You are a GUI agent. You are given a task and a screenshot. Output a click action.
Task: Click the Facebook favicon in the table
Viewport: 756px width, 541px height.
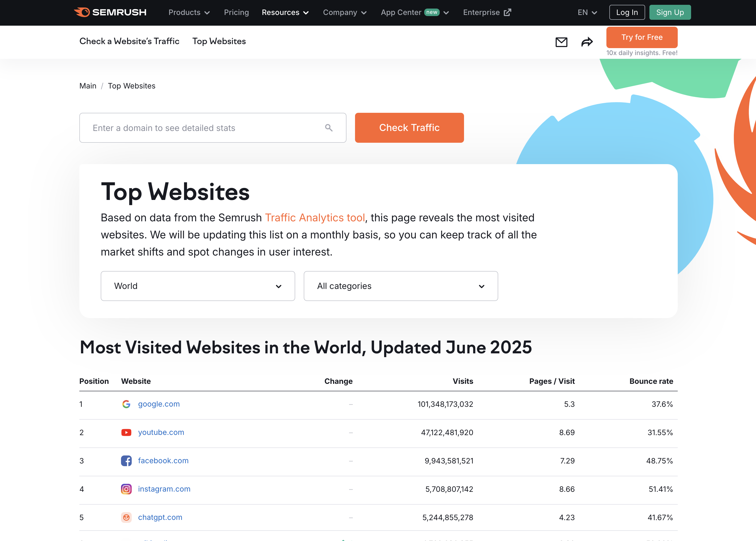(126, 461)
